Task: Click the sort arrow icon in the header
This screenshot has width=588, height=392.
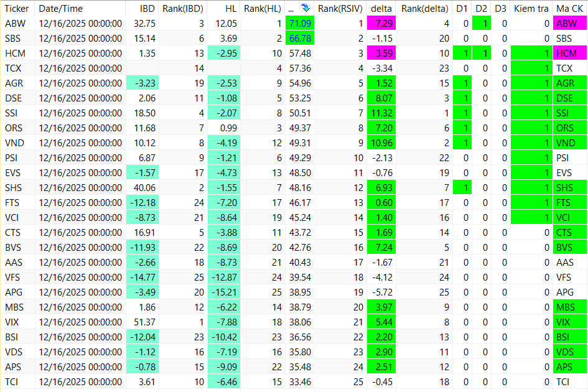Action: [x=306, y=8]
